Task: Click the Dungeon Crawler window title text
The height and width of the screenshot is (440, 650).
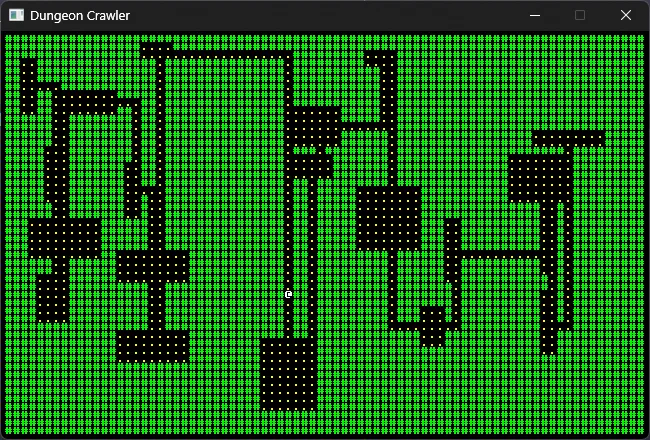Action: pos(80,16)
